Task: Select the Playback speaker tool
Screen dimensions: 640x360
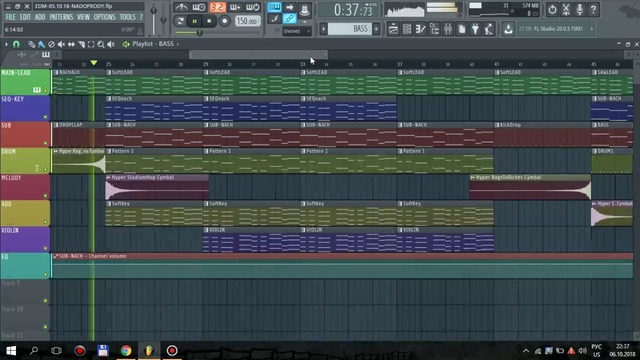Action: pos(111,44)
